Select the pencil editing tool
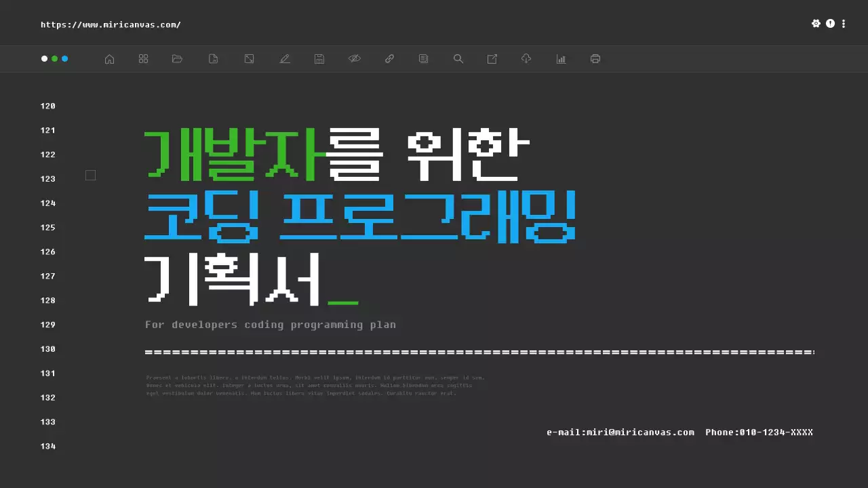The height and width of the screenshot is (488, 868). (x=285, y=58)
